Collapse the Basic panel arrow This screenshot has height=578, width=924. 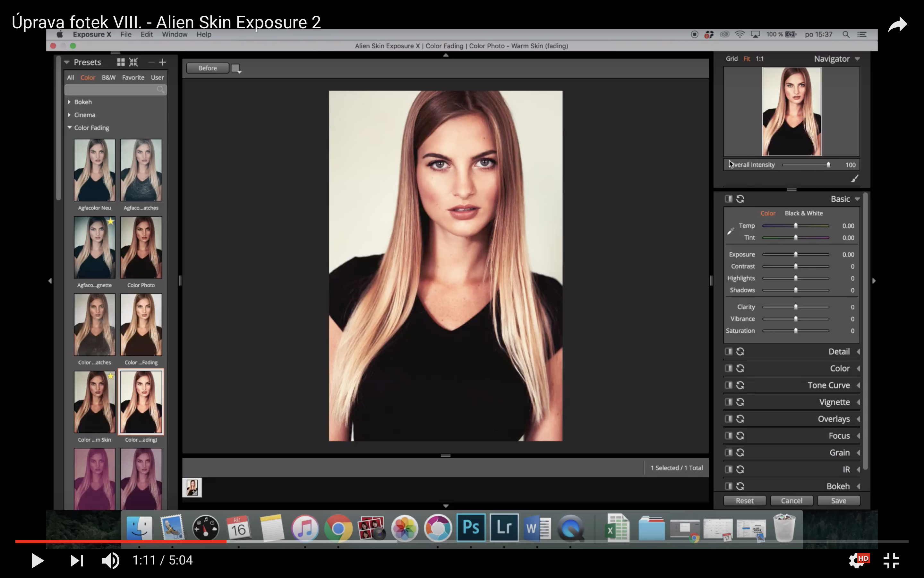[857, 199]
